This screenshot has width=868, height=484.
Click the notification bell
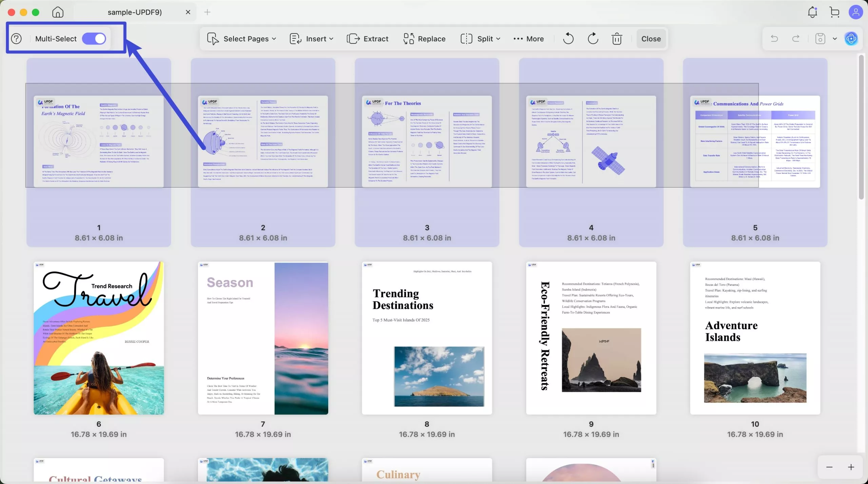pos(812,12)
